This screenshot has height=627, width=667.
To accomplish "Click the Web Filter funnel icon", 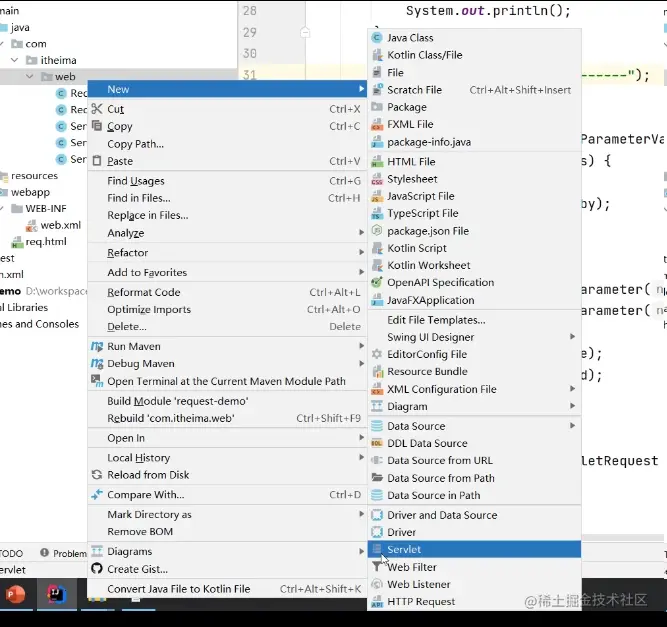I will [x=377, y=567].
